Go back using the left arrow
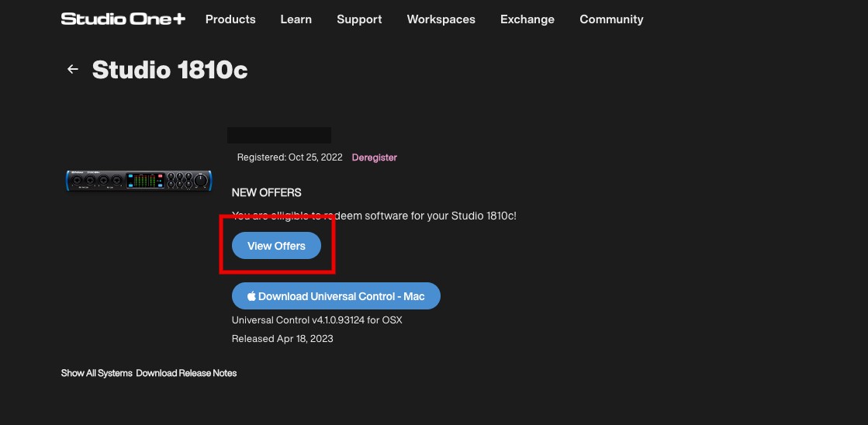Viewport: 868px width, 425px height. (x=72, y=69)
